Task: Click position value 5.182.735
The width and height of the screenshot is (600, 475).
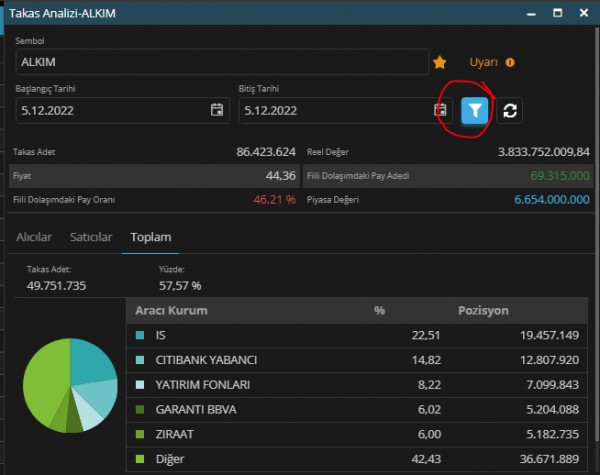Action: click(x=553, y=434)
